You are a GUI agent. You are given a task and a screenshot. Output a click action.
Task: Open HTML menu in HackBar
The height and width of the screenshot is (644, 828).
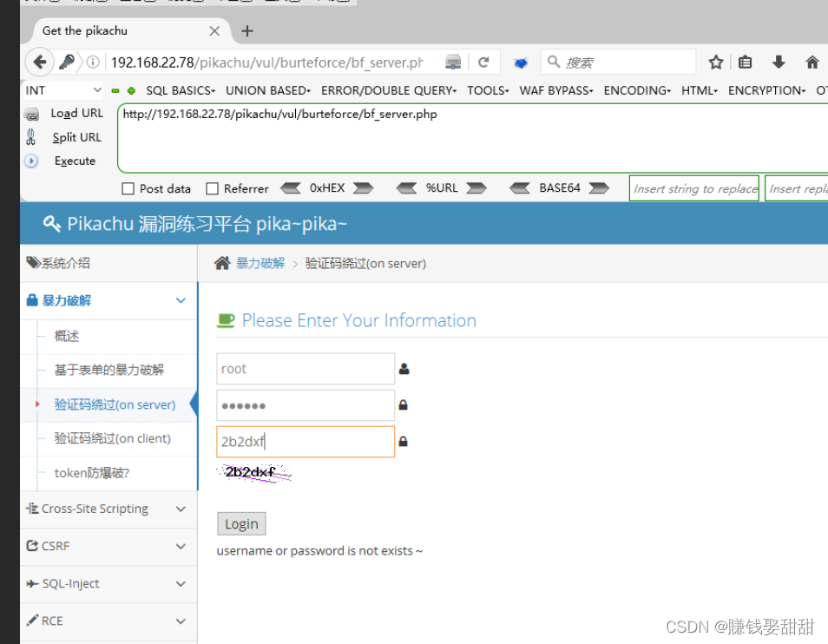point(700,90)
